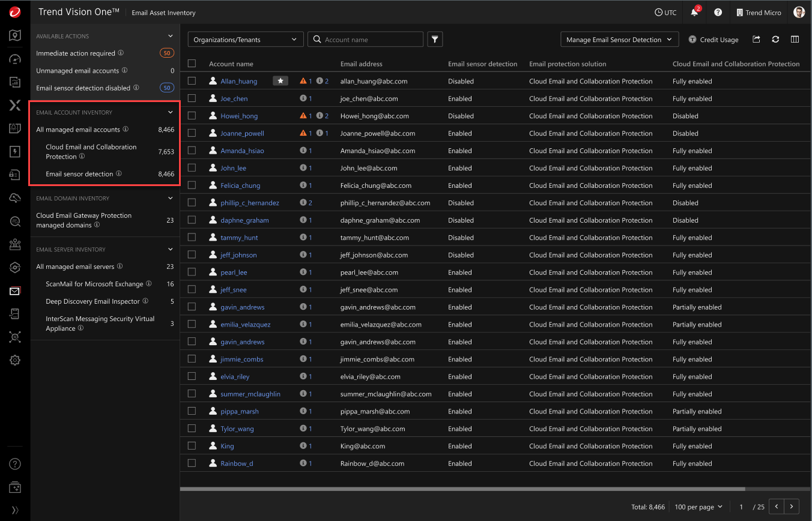
Task: Open the Organizations/Tenants dropdown
Action: (x=245, y=39)
